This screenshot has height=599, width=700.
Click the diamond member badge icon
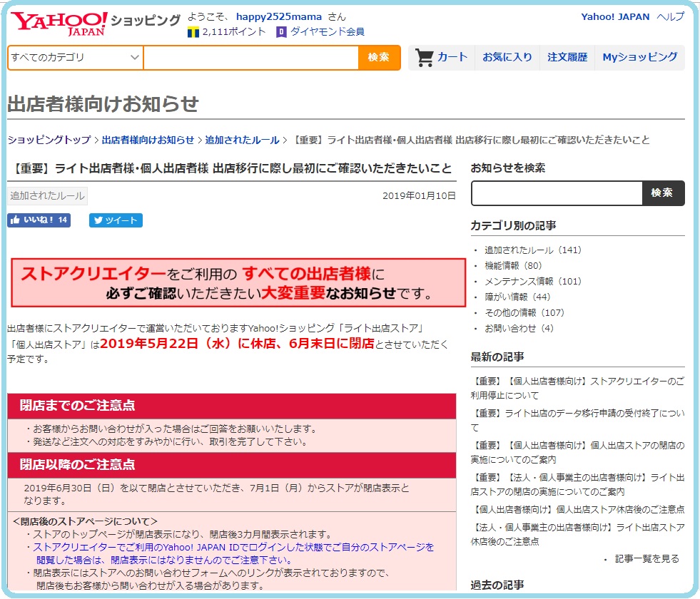click(x=281, y=32)
